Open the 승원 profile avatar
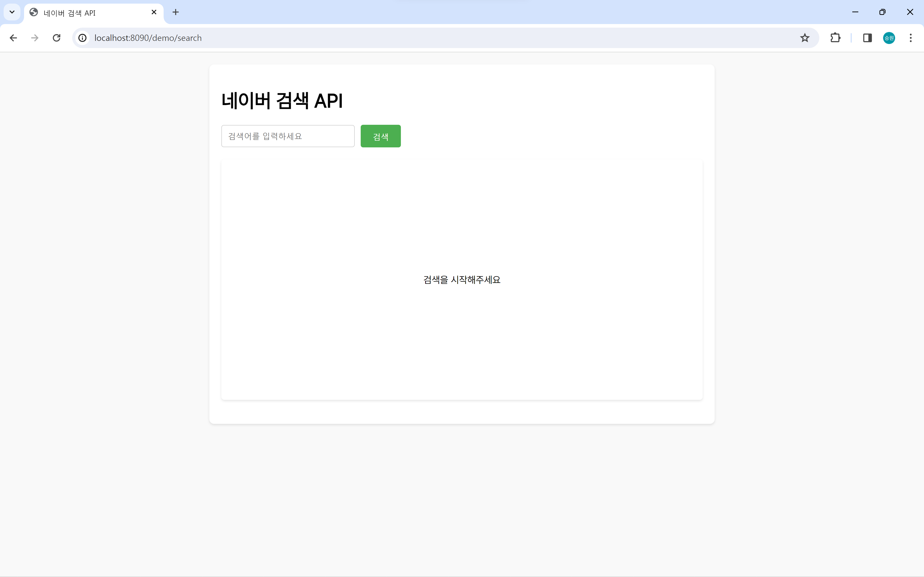Viewport: 924px width, 577px height. (x=889, y=38)
